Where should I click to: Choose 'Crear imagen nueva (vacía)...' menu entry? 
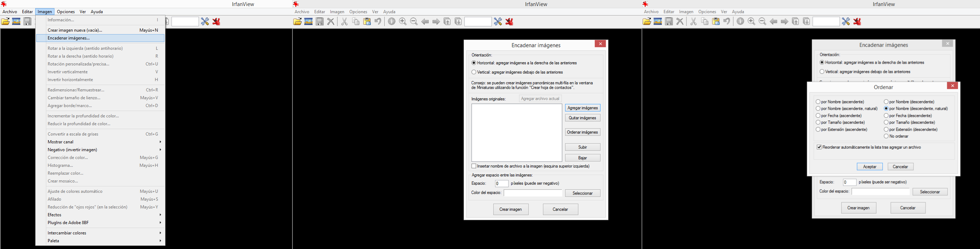[100, 30]
